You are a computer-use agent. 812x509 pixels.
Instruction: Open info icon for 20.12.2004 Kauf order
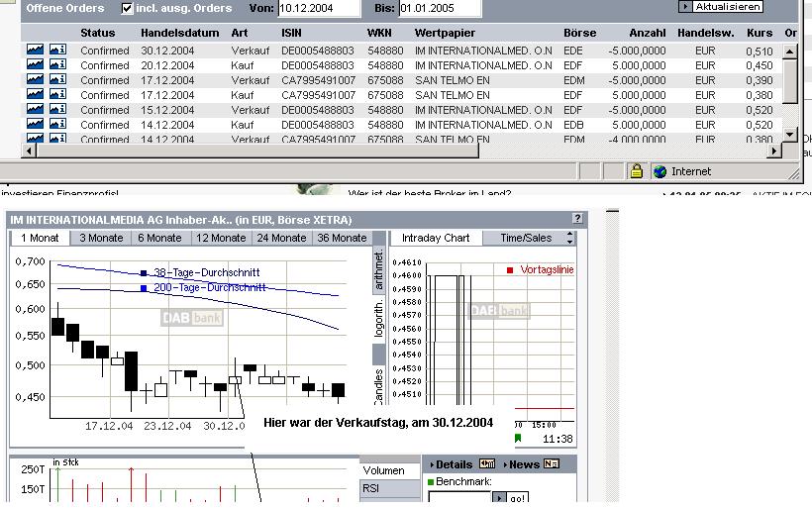(x=58, y=64)
